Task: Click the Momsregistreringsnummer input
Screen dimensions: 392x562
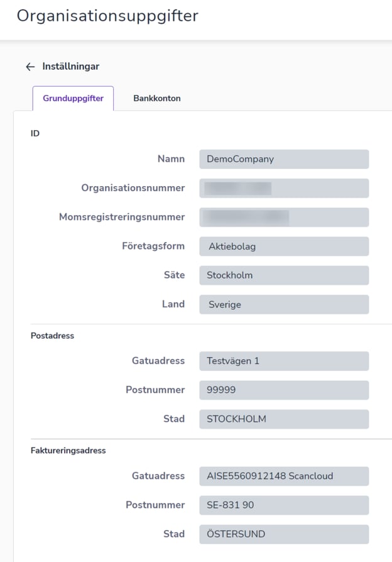Action: 283,217
